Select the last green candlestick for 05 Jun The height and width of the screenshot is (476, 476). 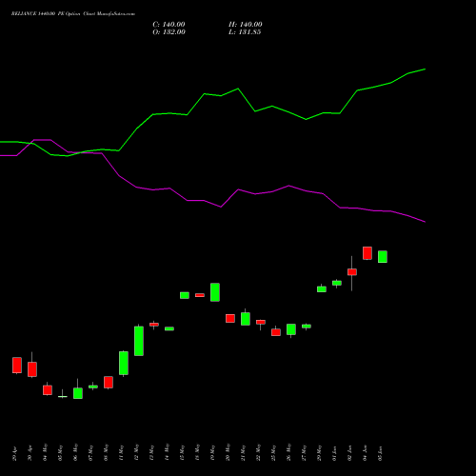(x=383, y=256)
